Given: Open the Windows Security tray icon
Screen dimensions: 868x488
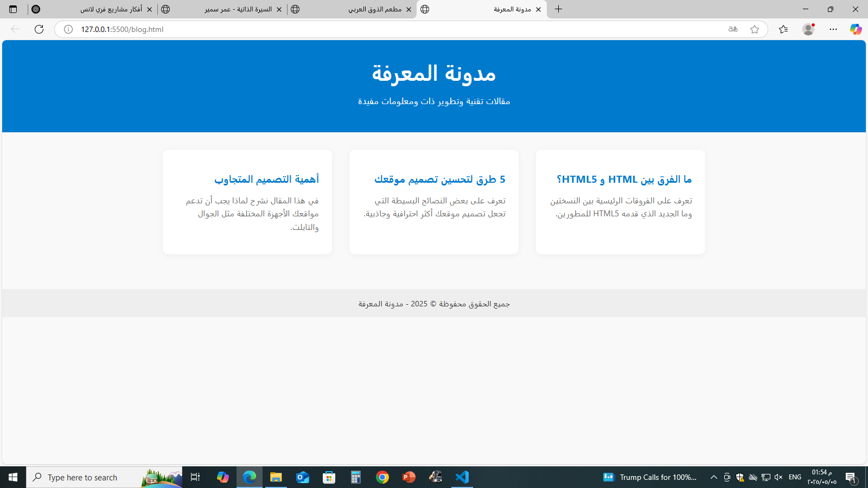Looking at the screenshot, I should [740, 477].
